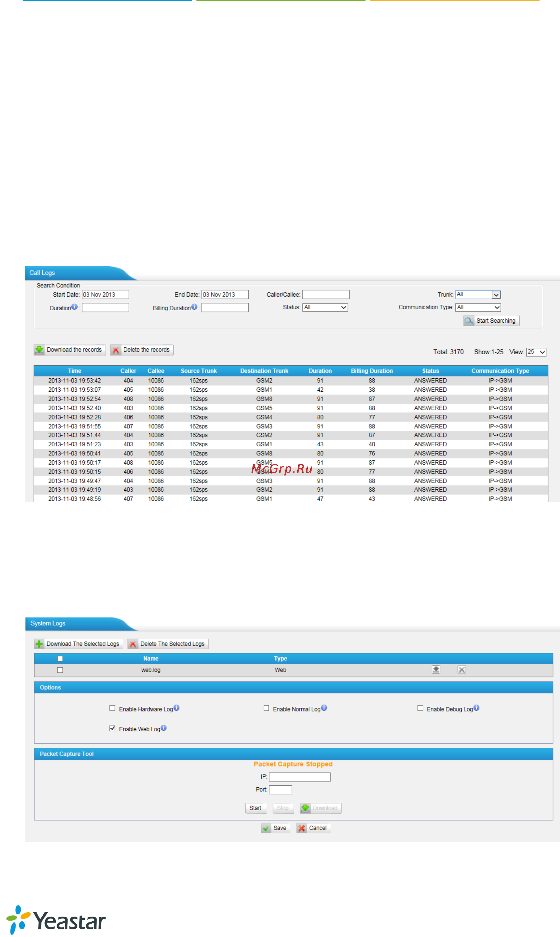Screen dimensions: 560x937
Task: Enable Debug Log checkbox
Action: (x=420, y=708)
